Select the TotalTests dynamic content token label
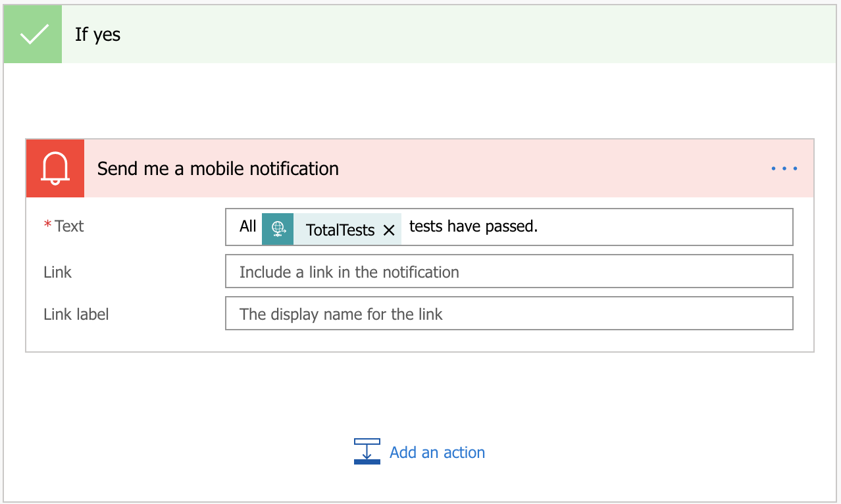 pyautogui.click(x=340, y=230)
